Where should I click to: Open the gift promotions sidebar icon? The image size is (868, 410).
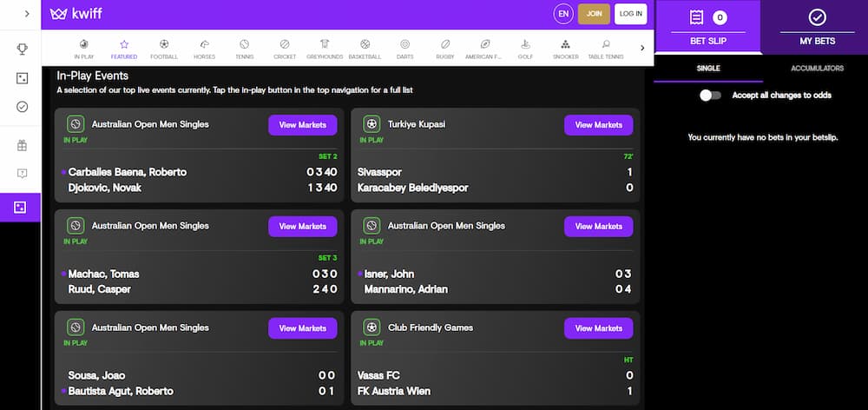click(22, 146)
